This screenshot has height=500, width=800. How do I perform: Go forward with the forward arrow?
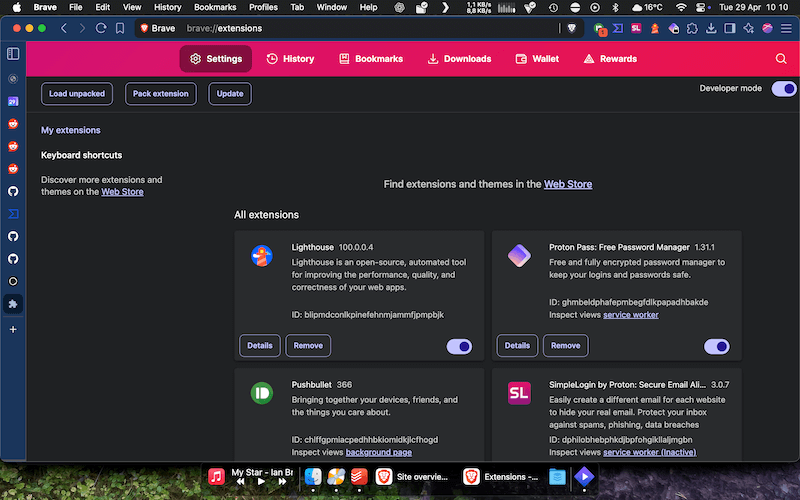(82, 28)
